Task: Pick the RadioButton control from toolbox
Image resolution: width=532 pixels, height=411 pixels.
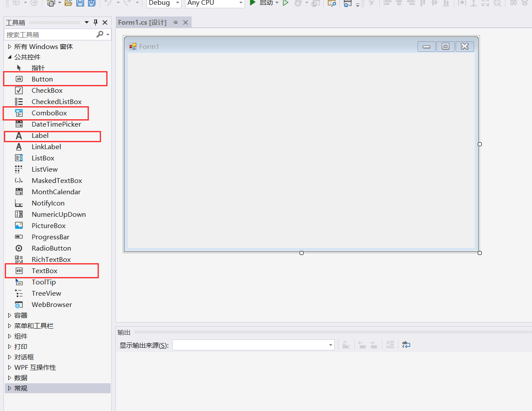Action: (57, 248)
